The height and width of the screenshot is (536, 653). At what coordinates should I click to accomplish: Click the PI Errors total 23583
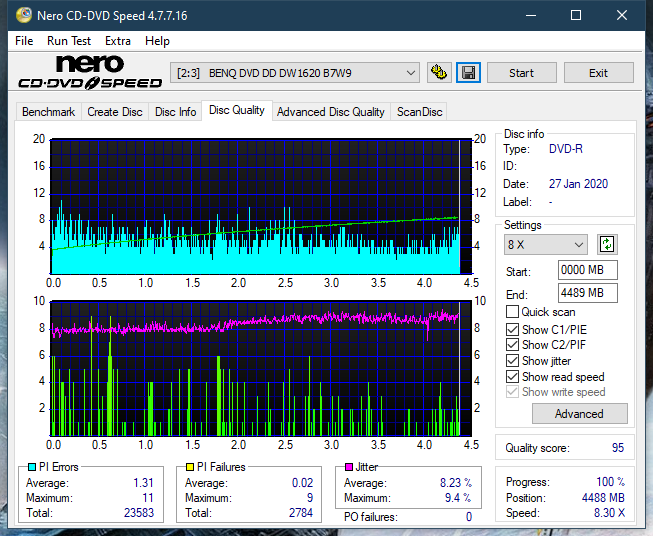coord(139,513)
